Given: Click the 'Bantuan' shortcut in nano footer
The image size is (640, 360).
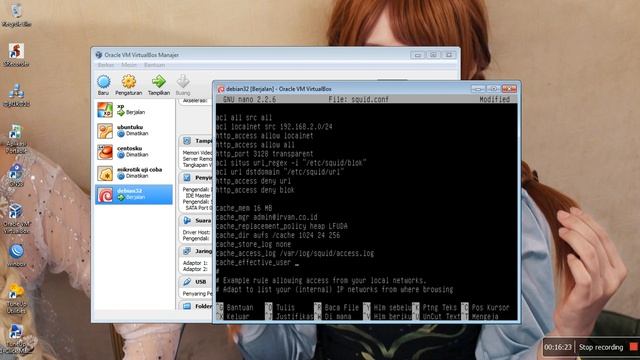Looking at the screenshot, I should click(x=235, y=307).
